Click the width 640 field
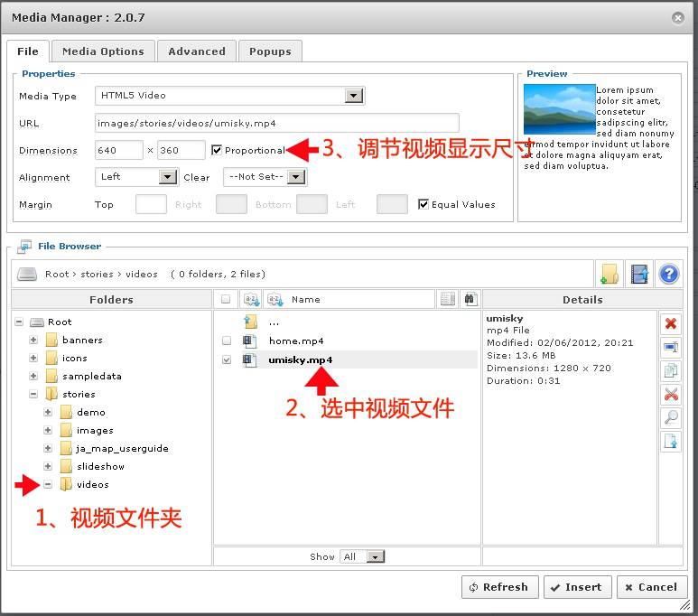 click(119, 150)
